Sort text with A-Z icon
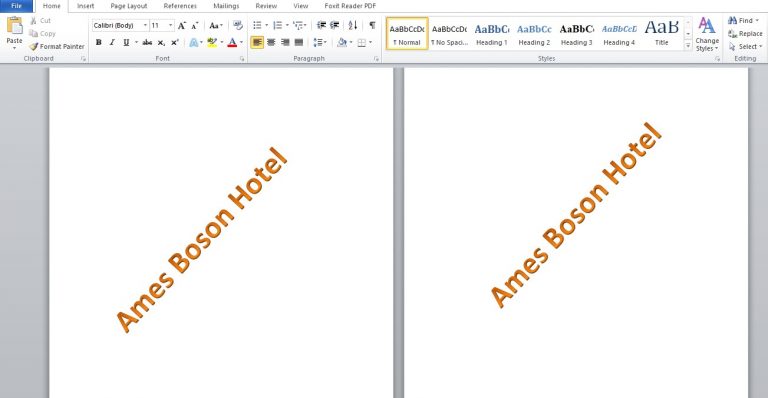The width and height of the screenshot is (768, 398). (x=353, y=25)
